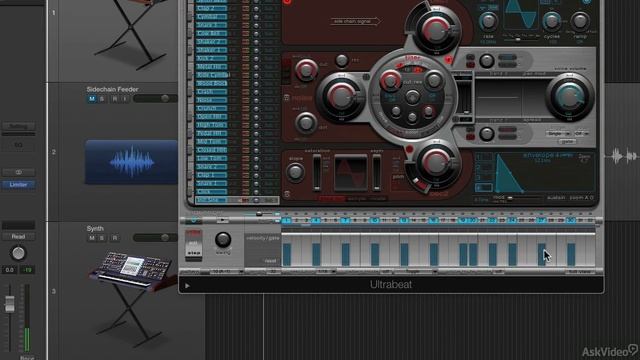Click the stereo link button above Limiter
The image size is (640, 360).
pyautogui.click(x=18, y=172)
